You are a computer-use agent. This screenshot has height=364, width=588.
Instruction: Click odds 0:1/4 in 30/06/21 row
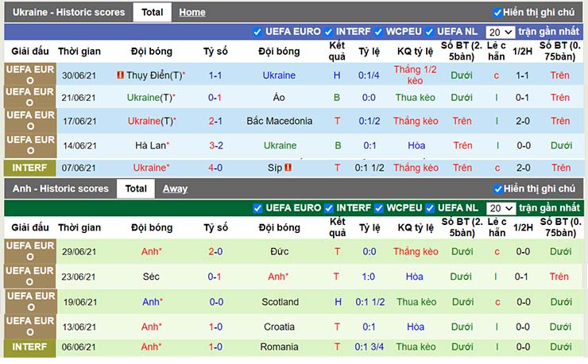pyautogui.click(x=369, y=76)
